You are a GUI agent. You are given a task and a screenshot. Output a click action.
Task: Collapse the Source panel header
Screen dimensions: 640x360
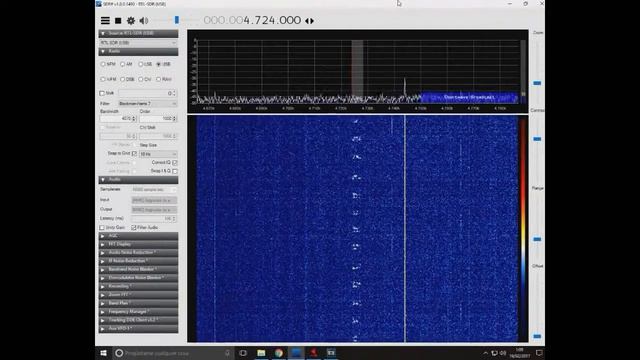[x=138, y=33]
